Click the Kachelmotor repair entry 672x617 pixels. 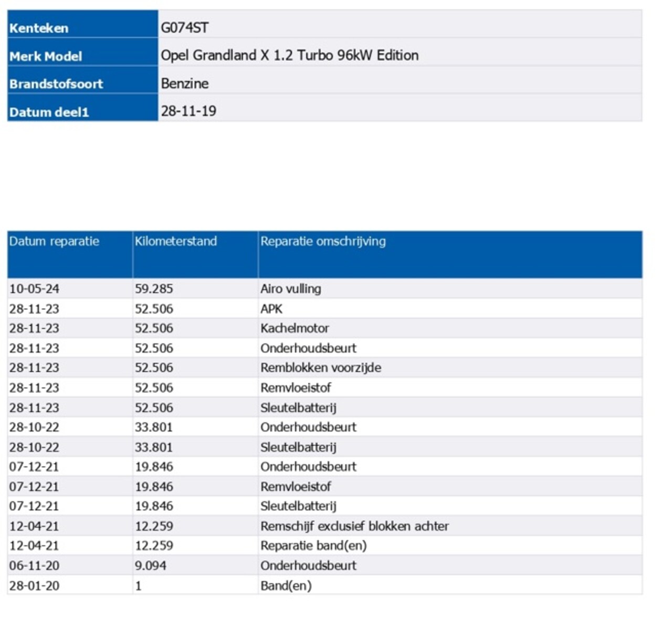coord(295,329)
